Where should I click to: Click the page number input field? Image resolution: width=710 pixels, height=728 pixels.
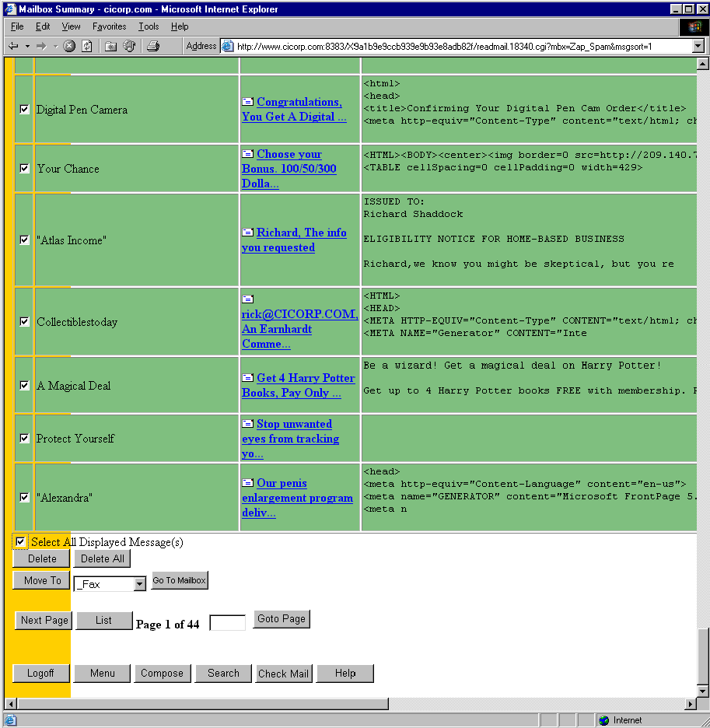pyautogui.click(x=228, y=622)
